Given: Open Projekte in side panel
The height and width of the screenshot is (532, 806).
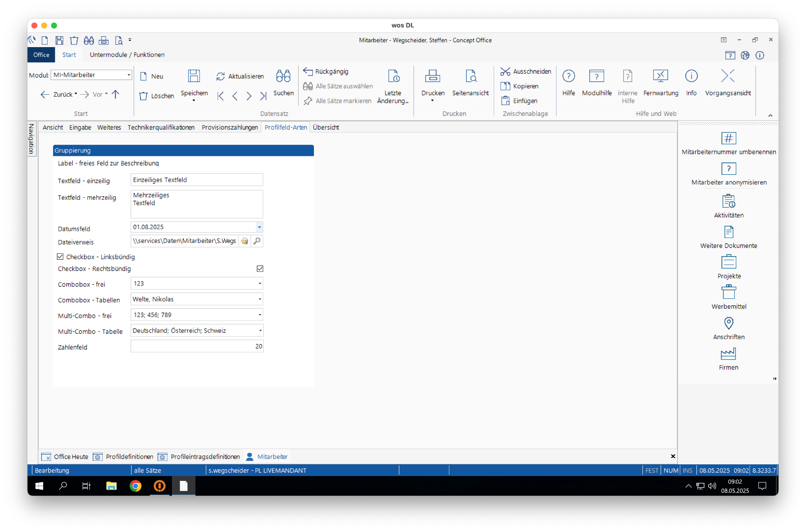Looking at the screenshot, I should 729,267.
